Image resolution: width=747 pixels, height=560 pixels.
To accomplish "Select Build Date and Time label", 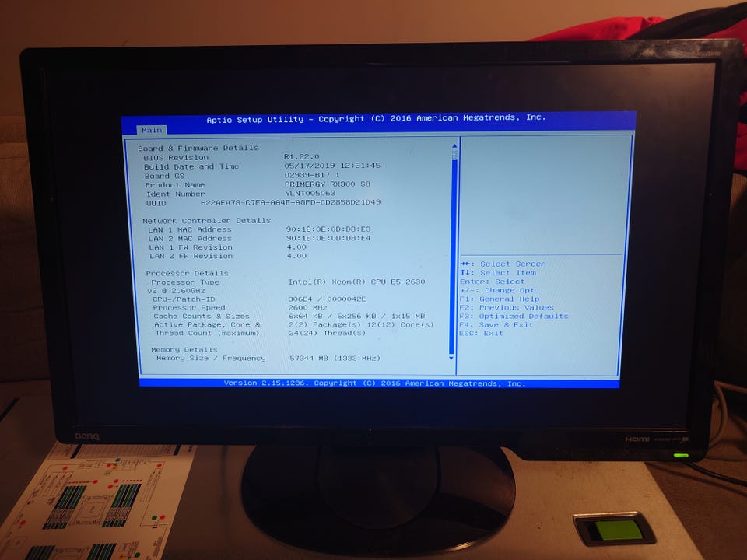I will point(191,166).
